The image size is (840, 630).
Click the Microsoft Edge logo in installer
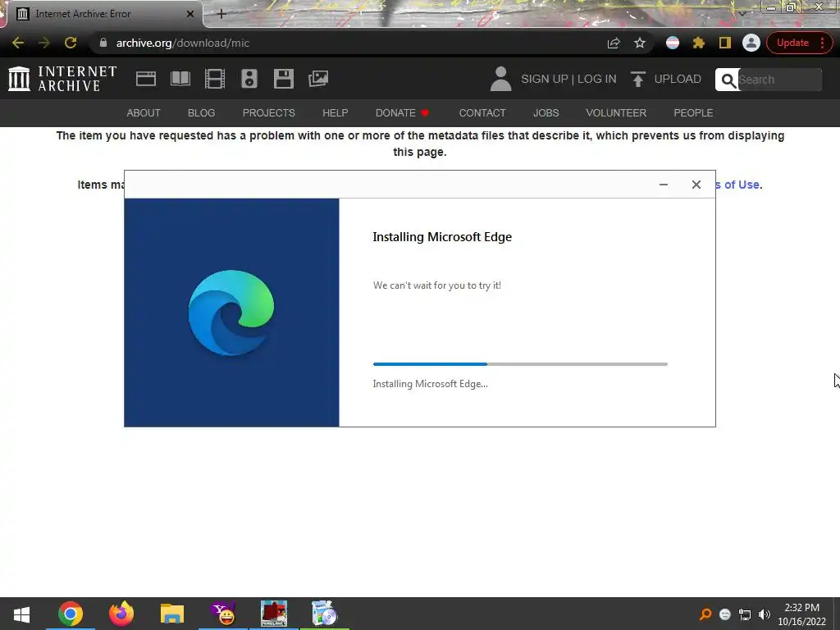point(231,313)
